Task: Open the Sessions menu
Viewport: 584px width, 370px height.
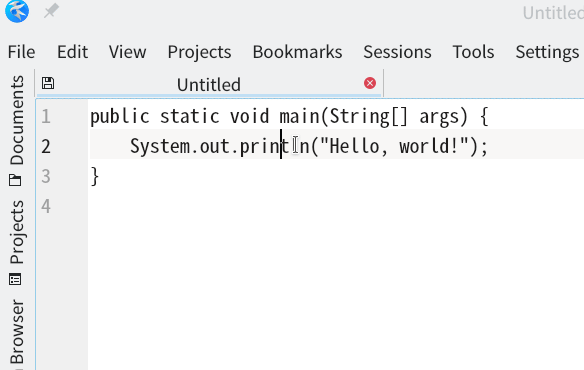Action: (397, 52)
